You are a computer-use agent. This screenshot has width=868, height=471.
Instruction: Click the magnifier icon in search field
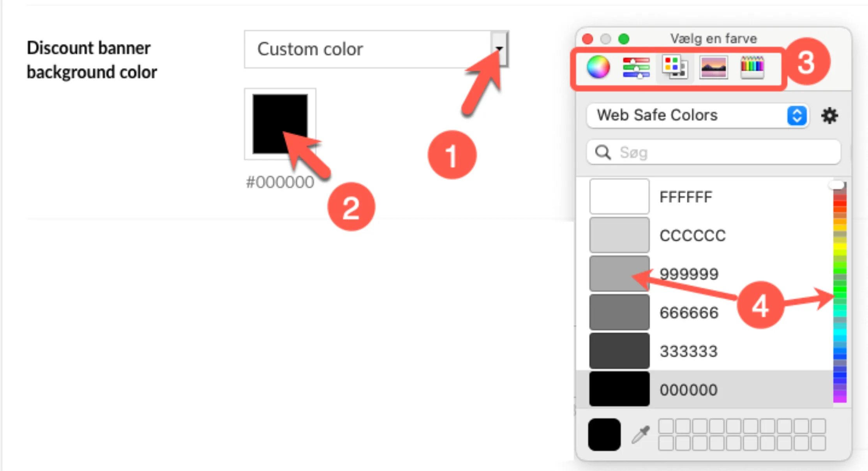(603, 152)
